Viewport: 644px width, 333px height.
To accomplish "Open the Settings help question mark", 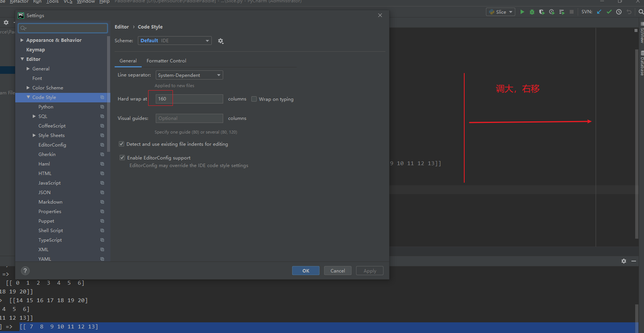I will (25, 271).
